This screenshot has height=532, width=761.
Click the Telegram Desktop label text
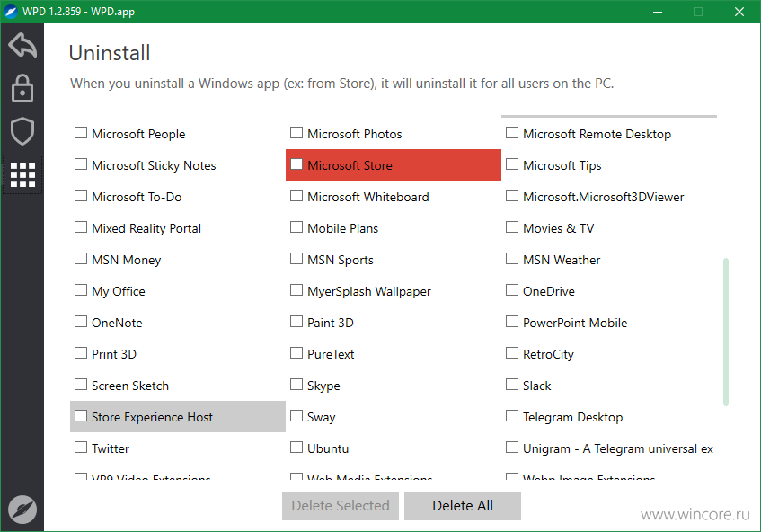572,418
